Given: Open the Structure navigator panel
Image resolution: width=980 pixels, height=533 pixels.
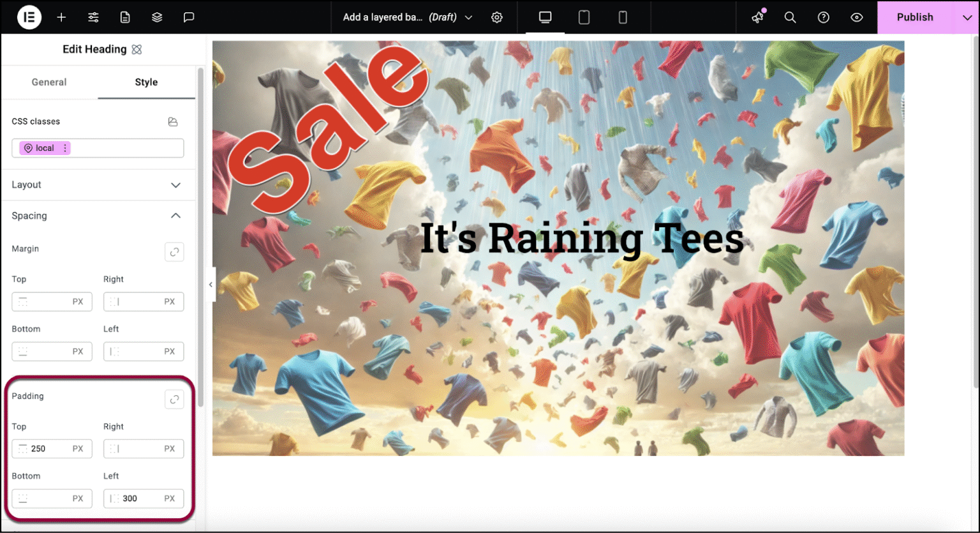Looking at the screenshot, I should tap(157, 17).
